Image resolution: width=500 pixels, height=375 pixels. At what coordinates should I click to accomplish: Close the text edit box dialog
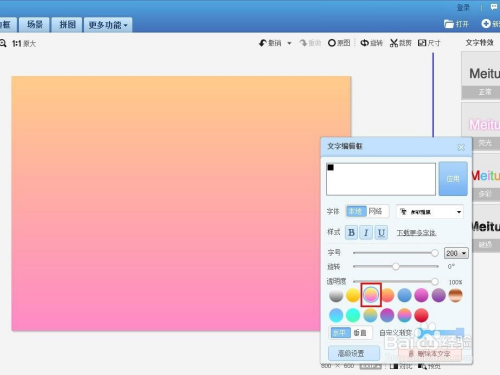[x=461, y=147]
